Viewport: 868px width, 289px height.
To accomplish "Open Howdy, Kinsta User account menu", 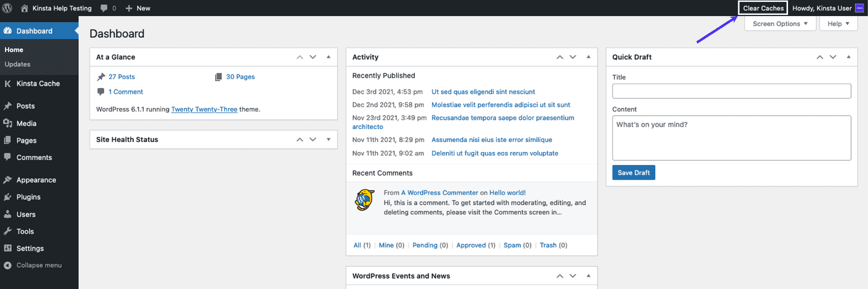I will point(828,8).
